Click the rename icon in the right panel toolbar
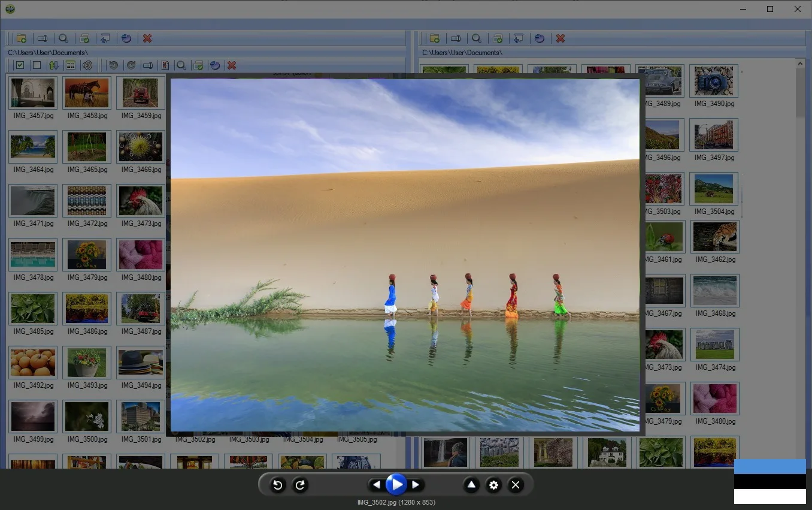The image size is (812, 510). coord(456,38)
